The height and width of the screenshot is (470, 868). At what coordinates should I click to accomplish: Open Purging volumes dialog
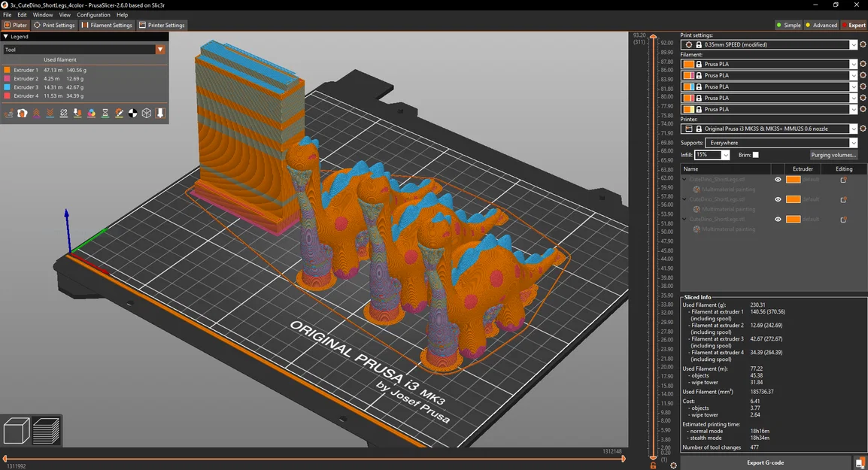(833, 155)
